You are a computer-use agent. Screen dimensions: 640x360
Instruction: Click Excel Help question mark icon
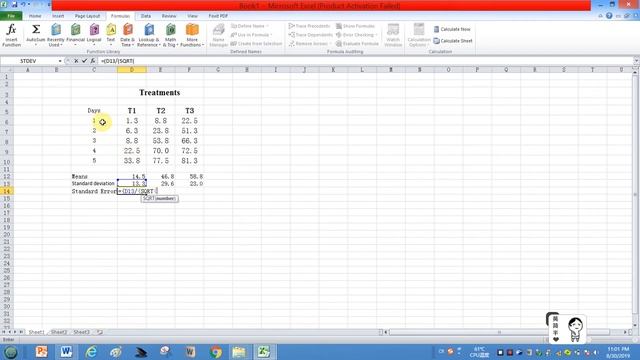(609, 16)
